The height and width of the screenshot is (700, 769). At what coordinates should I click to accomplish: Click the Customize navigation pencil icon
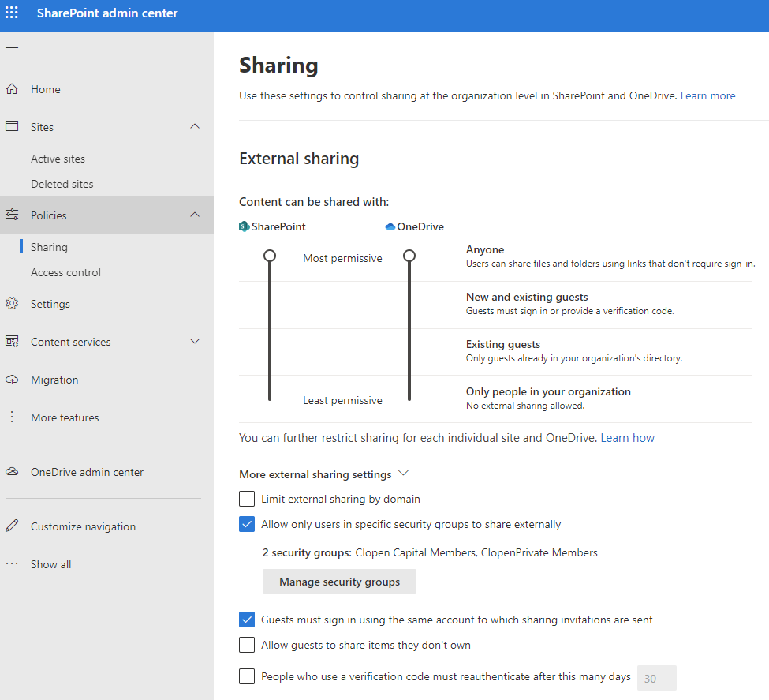coord(12,526)
